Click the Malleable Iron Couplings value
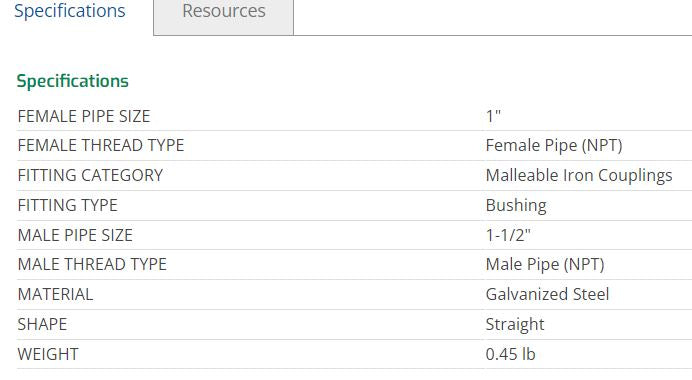692x380 pixels. click(x=579, y=176)
